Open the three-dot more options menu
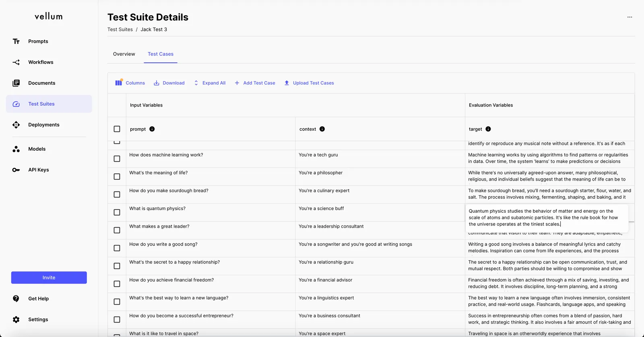644x337 pixels. [x=630, y=17]
